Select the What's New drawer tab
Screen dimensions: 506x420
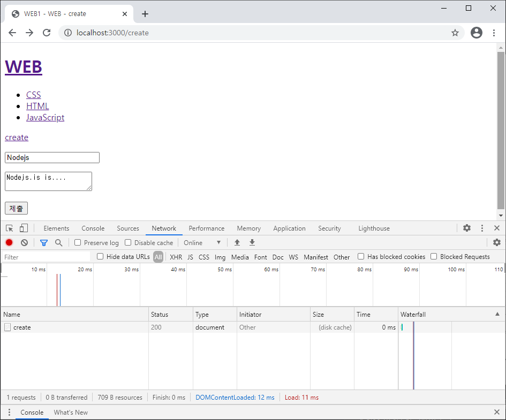(x=71, y=413)
